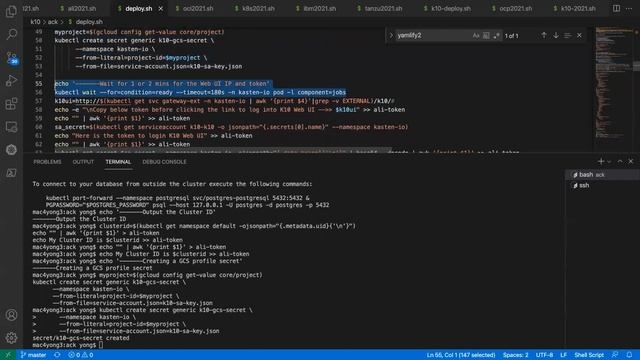Maximize the terminal panel size
The width and height of the screenshot is (640, 360).
pos(620,162)
